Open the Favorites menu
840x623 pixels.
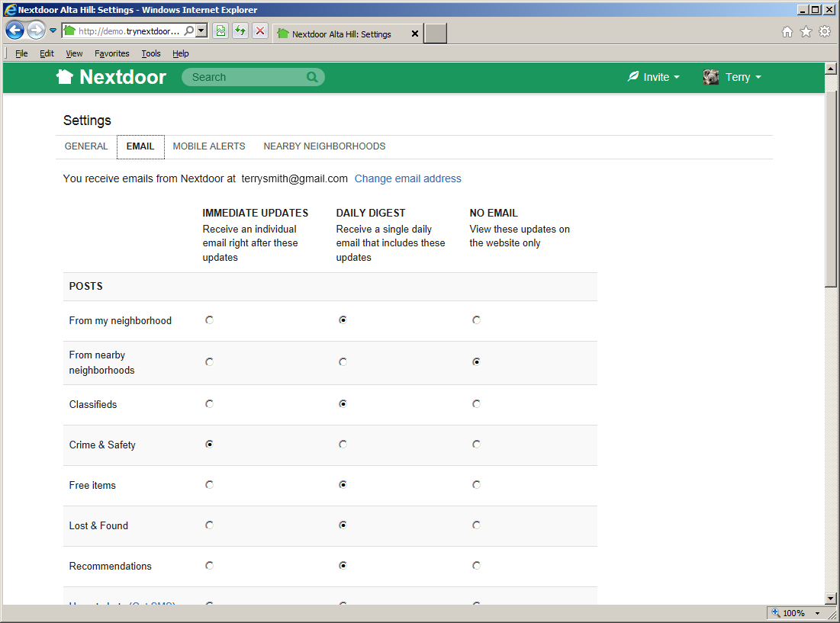point(111,53)
